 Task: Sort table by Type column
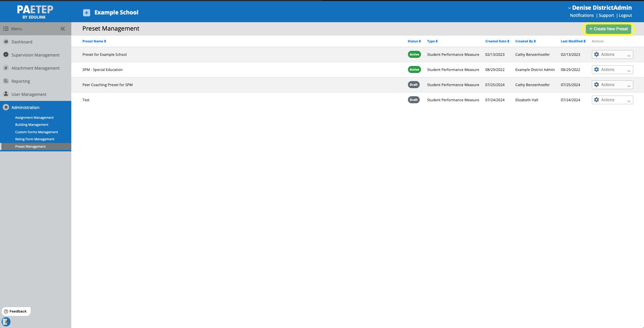coord(432,41)
